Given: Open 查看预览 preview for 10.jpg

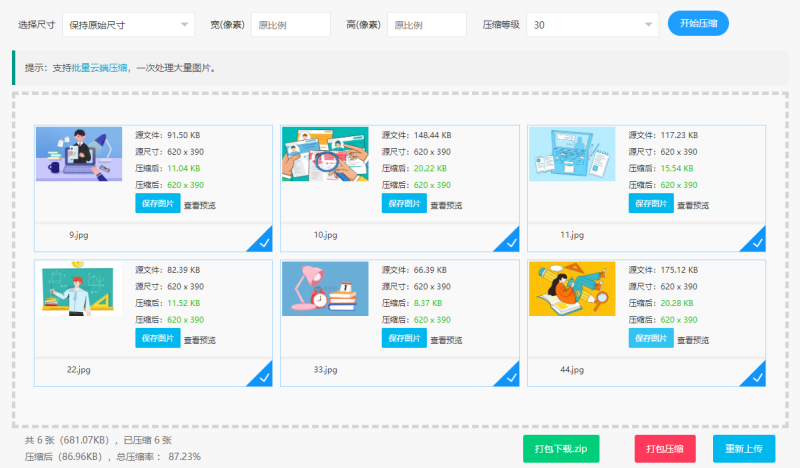Looking at the screenshot, I should 446,206.
